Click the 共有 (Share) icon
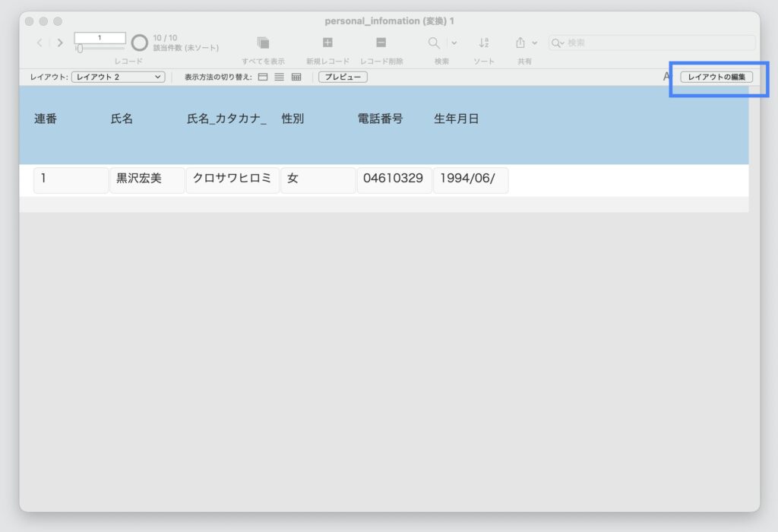The height and width of the screenshot is (532, 778). coord(520,43)
